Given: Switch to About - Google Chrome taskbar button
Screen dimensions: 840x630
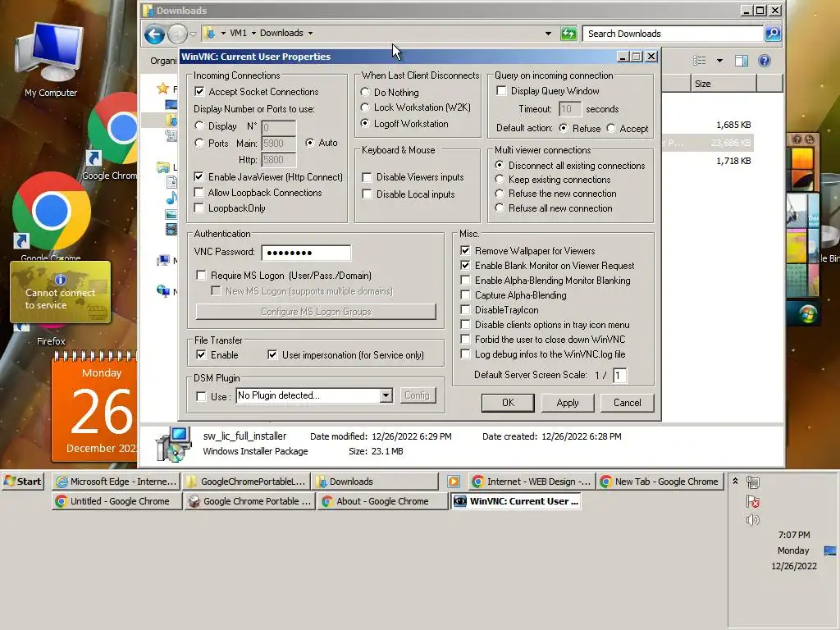Looking at the screenshot, I should (382, 501).
